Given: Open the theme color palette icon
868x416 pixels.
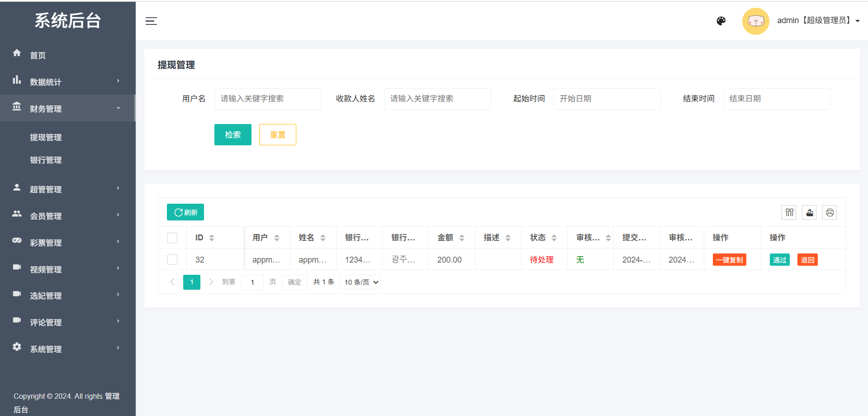Looking at the screenshot, I should click(x=721, y=21).
